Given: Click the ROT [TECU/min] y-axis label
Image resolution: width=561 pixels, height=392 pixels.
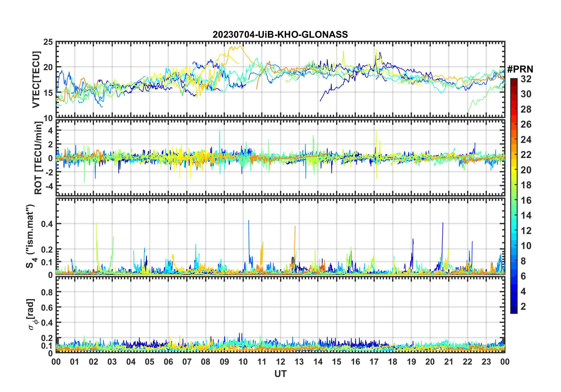Looking at the screenshot, I should (x=38, y=158).
